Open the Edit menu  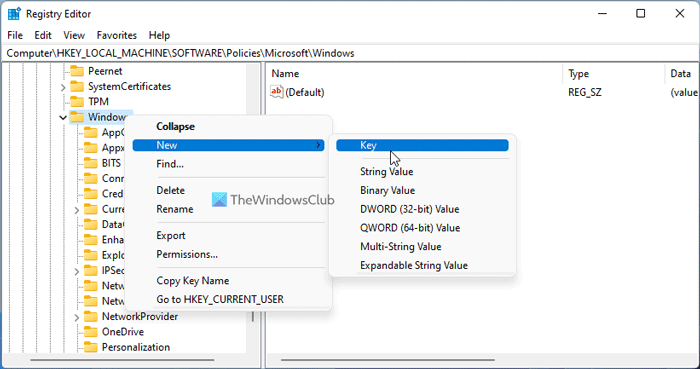click(43, 35)
